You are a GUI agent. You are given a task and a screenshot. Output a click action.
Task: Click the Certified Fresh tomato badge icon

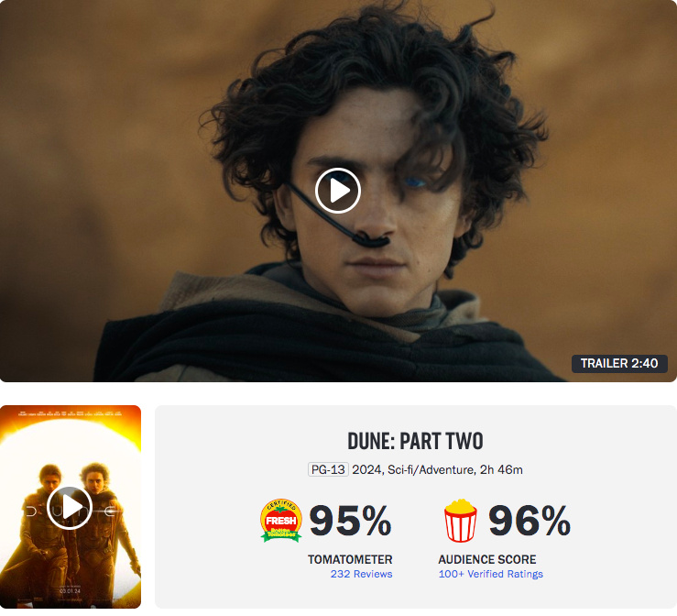280,520
